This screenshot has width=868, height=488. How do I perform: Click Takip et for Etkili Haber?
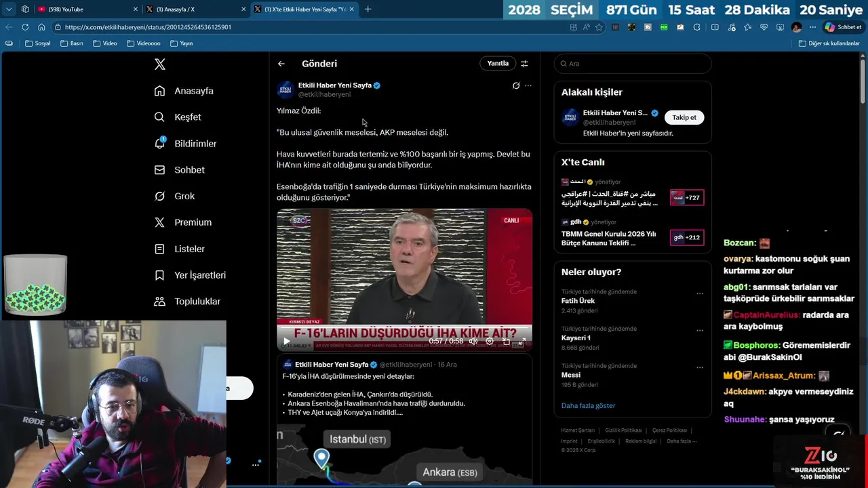[684, 117]
